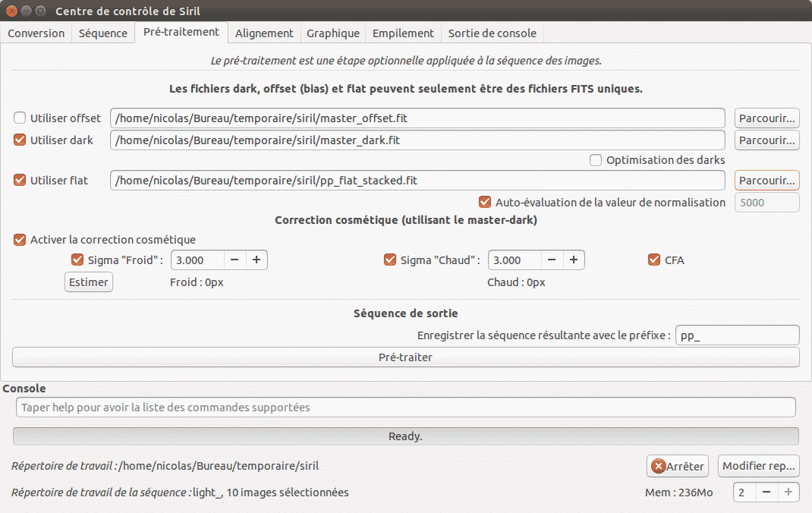
Task: Click the Arrêter stop button
Action: point(678,466)
